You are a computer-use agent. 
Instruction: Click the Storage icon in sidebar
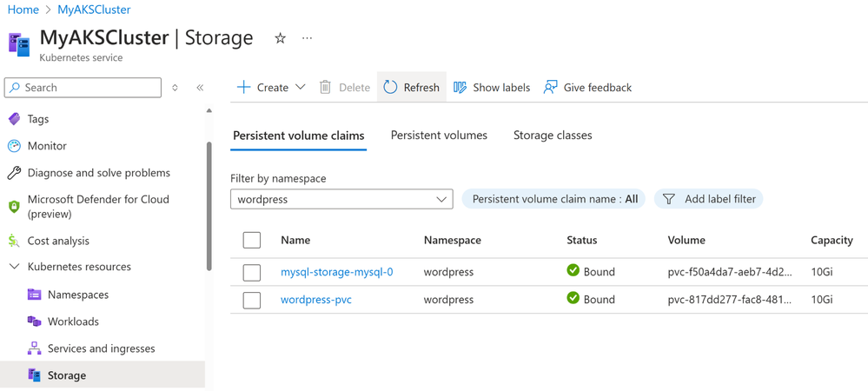pos(35,375)
